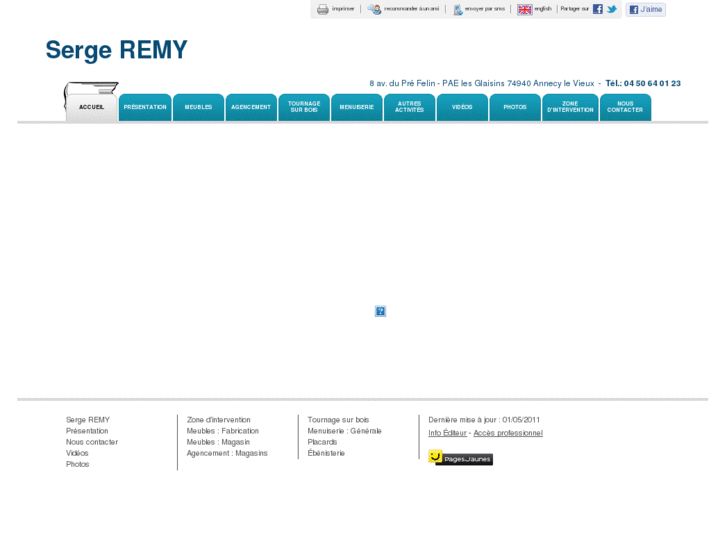Click the PagesJaunes logo badge
Image resolution: width=727 pixels, height=545 pixels.
tap(460, 458)
